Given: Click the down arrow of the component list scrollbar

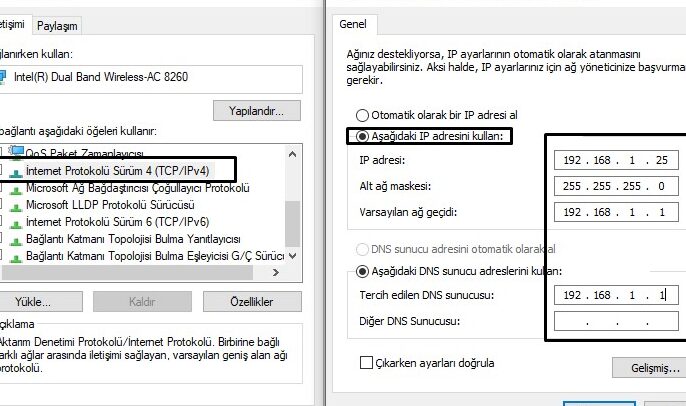Looking at the screenshot, I should (x=293, y=256).
